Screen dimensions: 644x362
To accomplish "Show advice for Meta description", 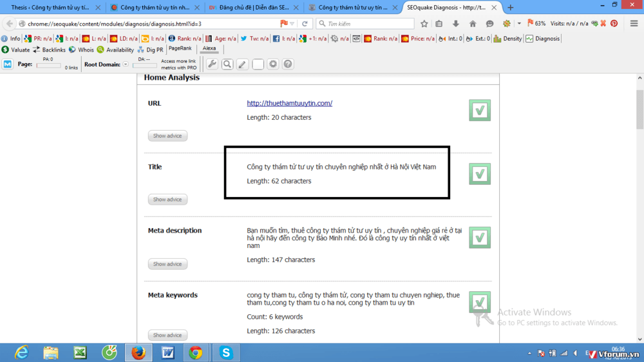I will [x=167, y=264].
